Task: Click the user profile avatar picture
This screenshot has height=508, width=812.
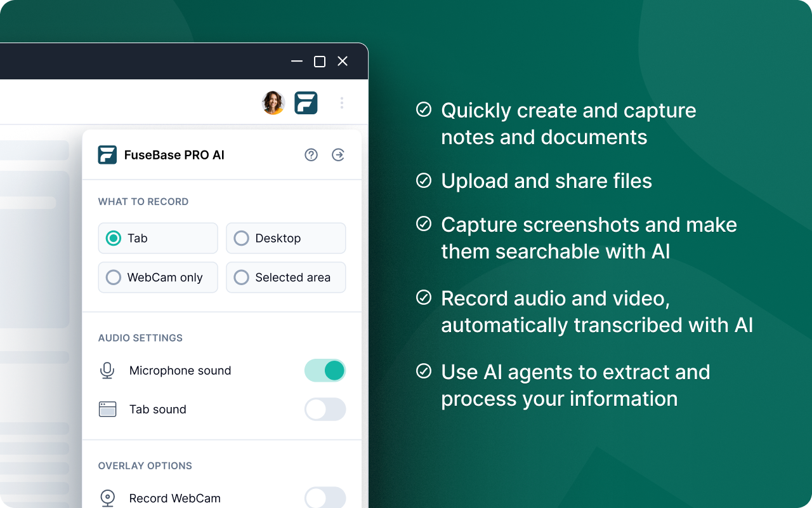Action: pyautogui.click(x=273, y=102)
